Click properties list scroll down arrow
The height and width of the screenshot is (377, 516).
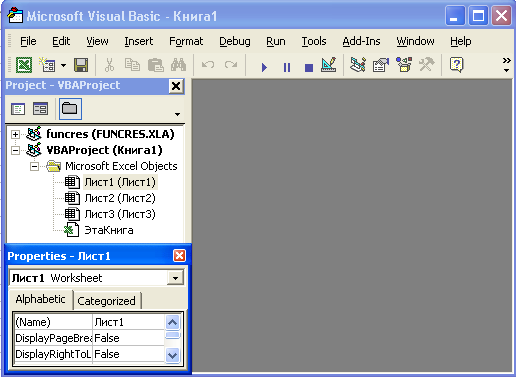tap(172, 355)
